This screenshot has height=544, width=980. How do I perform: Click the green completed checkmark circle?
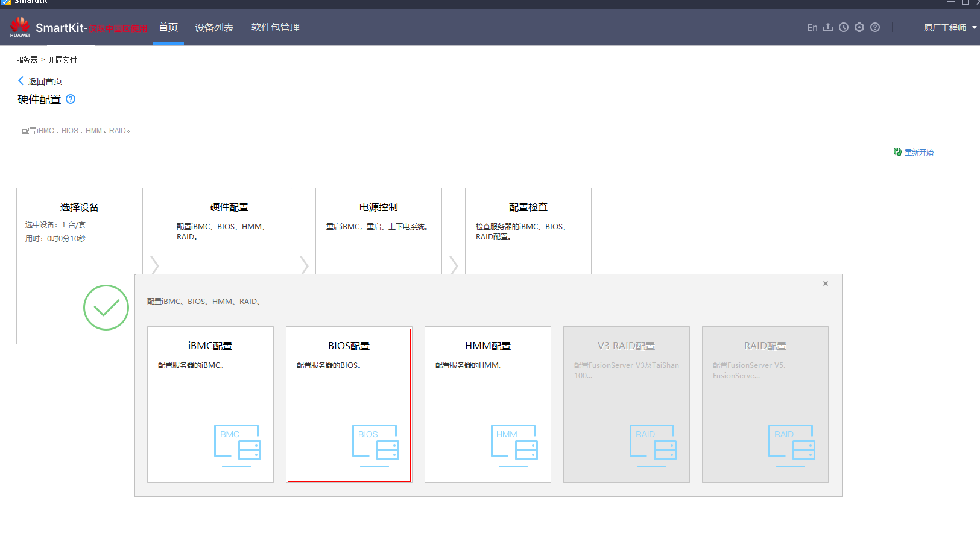click(106, 308)
